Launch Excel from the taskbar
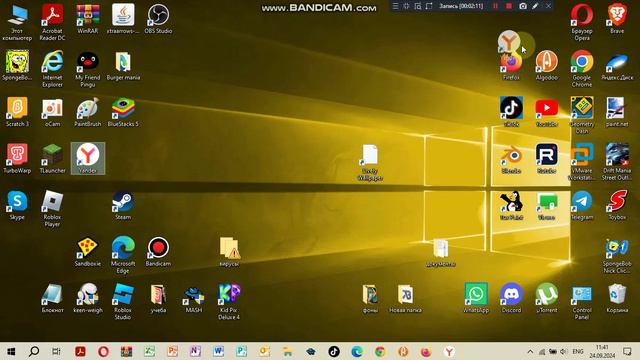 point(149,351)
